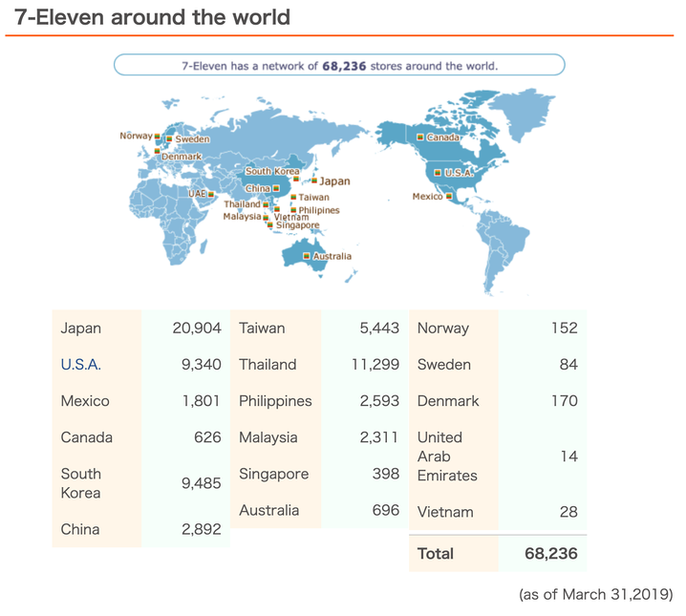Select the South Korea table cell
Screen dimensions: 686x616
(96, 483)
